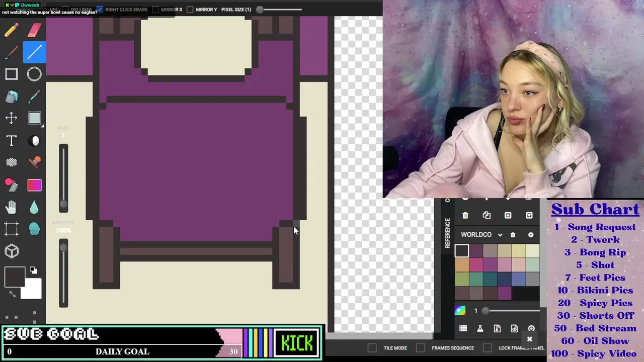644x362 pixels.
Task: Enable Mirror Y checkbox
Action: coord(190,10)
